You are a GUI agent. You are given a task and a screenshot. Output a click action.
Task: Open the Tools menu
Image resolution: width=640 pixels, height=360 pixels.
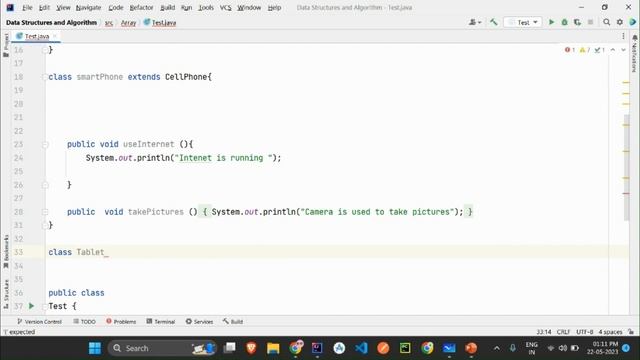tap(206, 8)
